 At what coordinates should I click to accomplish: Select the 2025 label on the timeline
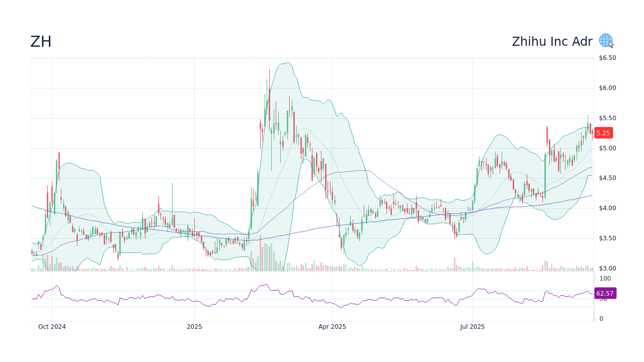[x=194, y=326]
